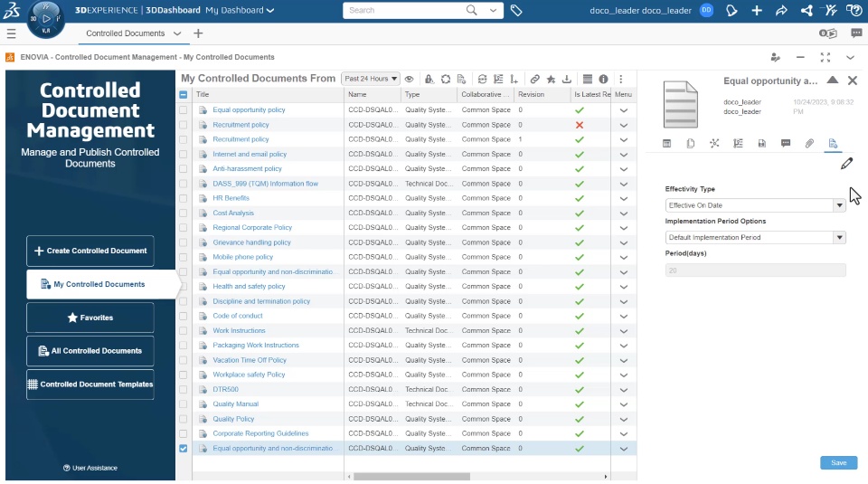The image size is (868, 484).
Task: Select My Controlled Documents menu item
Action: click(x=100, y=285)
